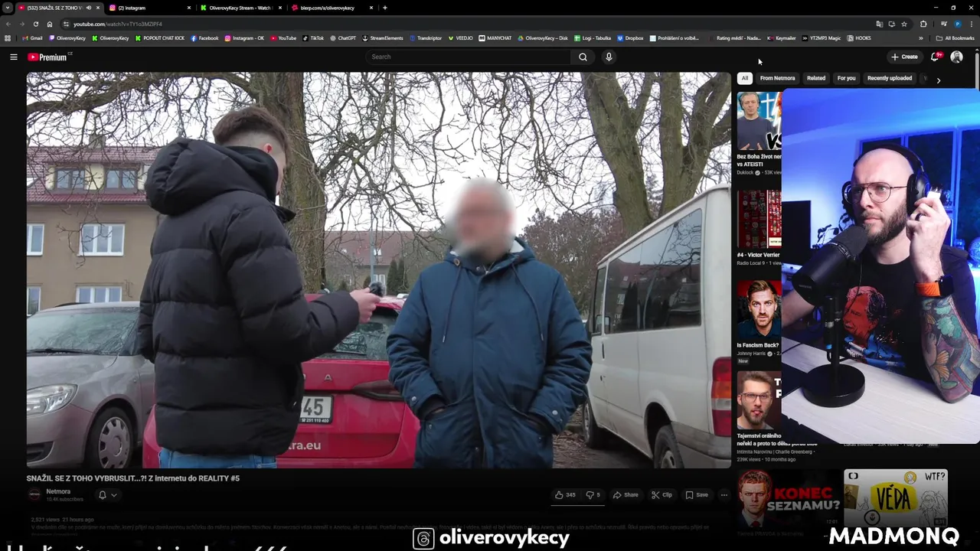Open the YouTube account avatar menu
The image size is (980, 551).
[x=956, y=57]
